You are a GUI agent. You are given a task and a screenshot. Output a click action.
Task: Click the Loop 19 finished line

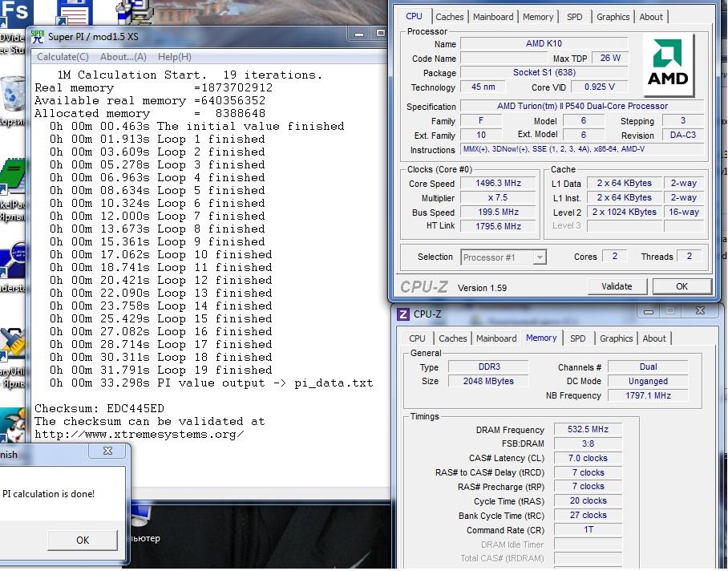click(x=160, y=370)
